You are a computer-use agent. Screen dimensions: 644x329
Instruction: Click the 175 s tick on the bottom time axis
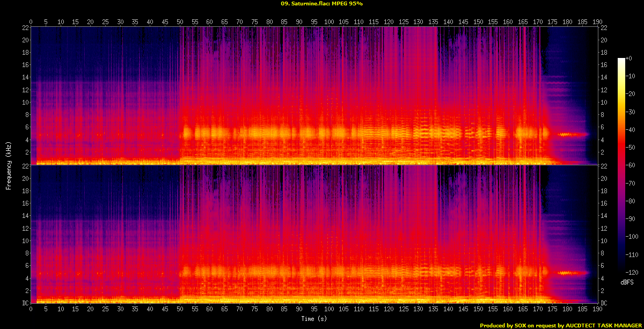click(552, 309)
